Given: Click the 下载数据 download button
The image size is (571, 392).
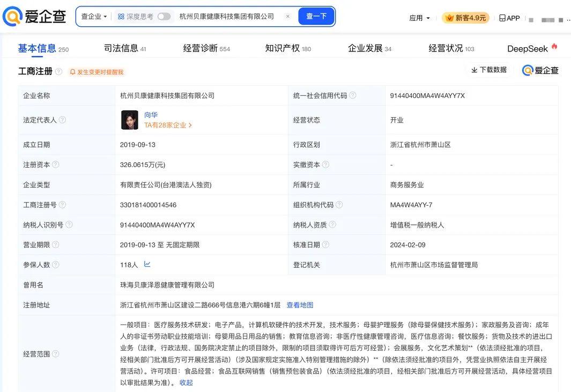Looking at the screenshot, I should [489, 70].
